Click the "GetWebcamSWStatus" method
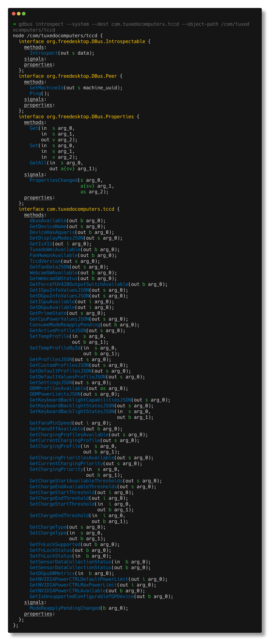 click(x=54, y=279)
